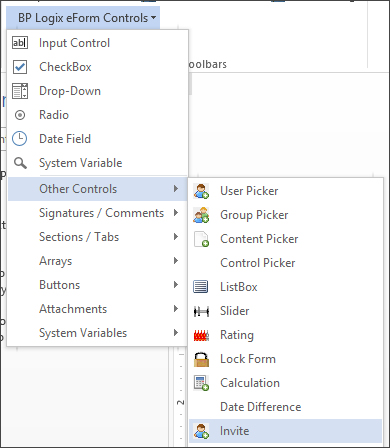Insert a Calculation control
390x448 pixels.
[x=285, y=383]
